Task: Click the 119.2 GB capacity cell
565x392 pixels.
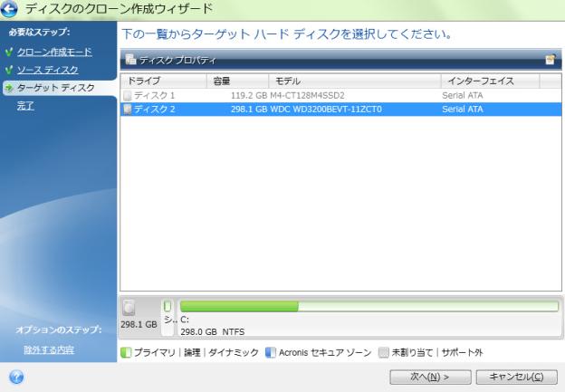Action: 249,95
